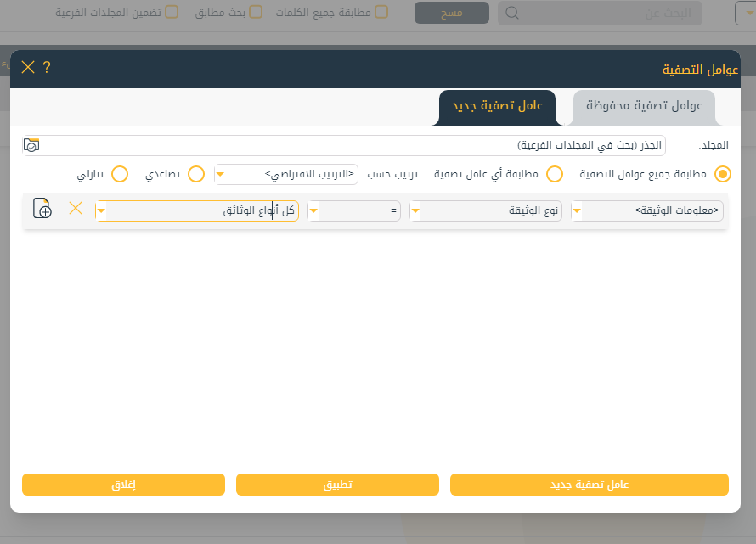Click the إغلاق button

click(123, 485)
